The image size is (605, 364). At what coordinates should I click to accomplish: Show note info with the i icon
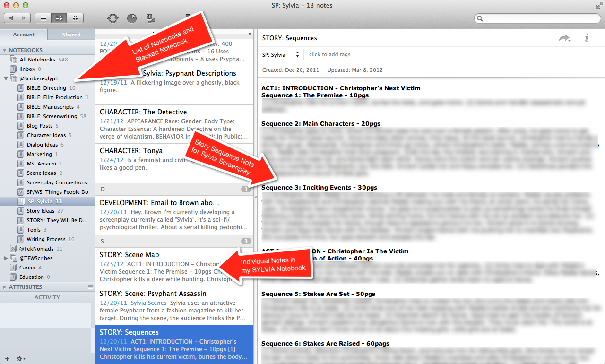[x=587, y=38]
